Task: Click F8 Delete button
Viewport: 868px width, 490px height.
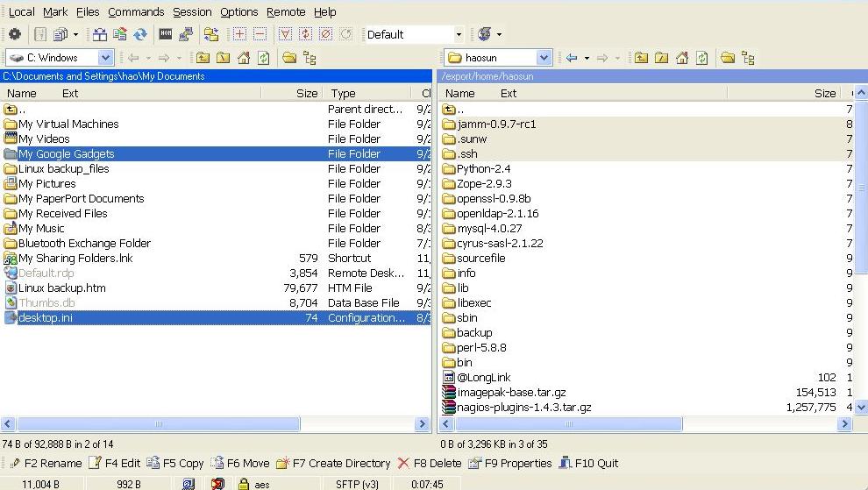Action: click(x=429, y=463)
